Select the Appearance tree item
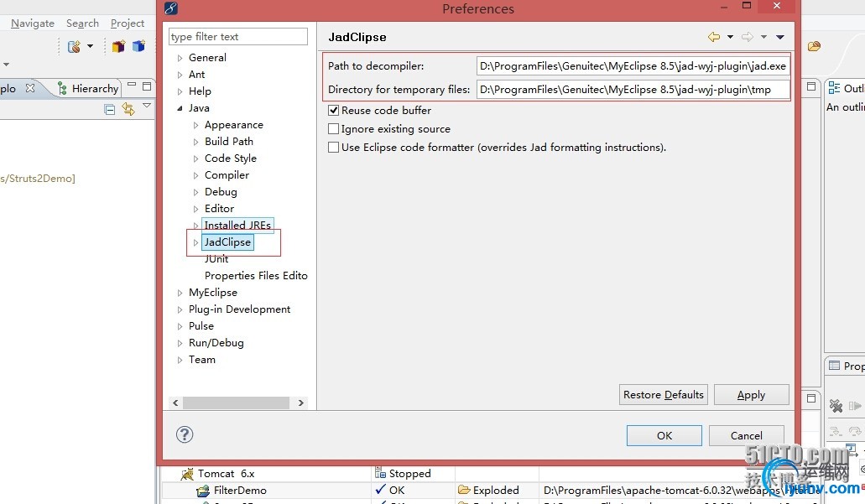The image size is (865, 504). (x=234, y=125)
